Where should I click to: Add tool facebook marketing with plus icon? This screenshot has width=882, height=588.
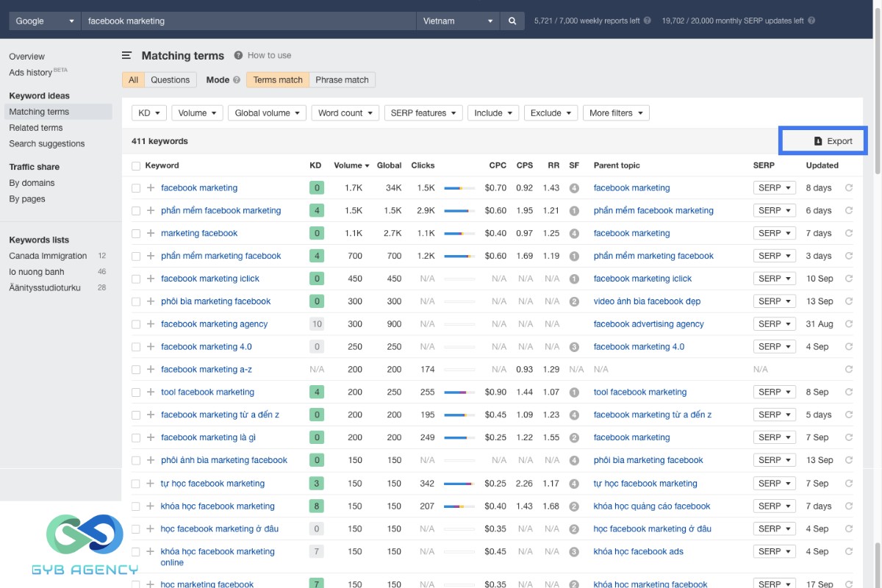151,392
